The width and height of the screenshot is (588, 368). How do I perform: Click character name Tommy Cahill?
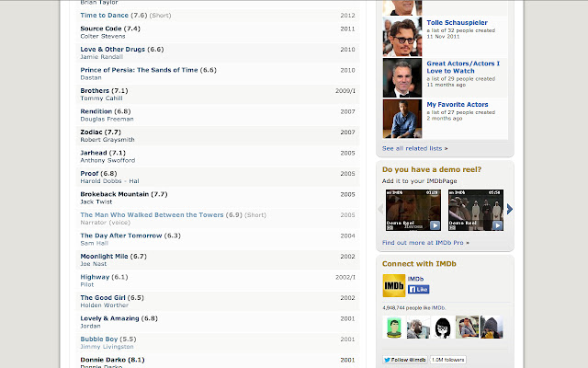pos(101,98)
